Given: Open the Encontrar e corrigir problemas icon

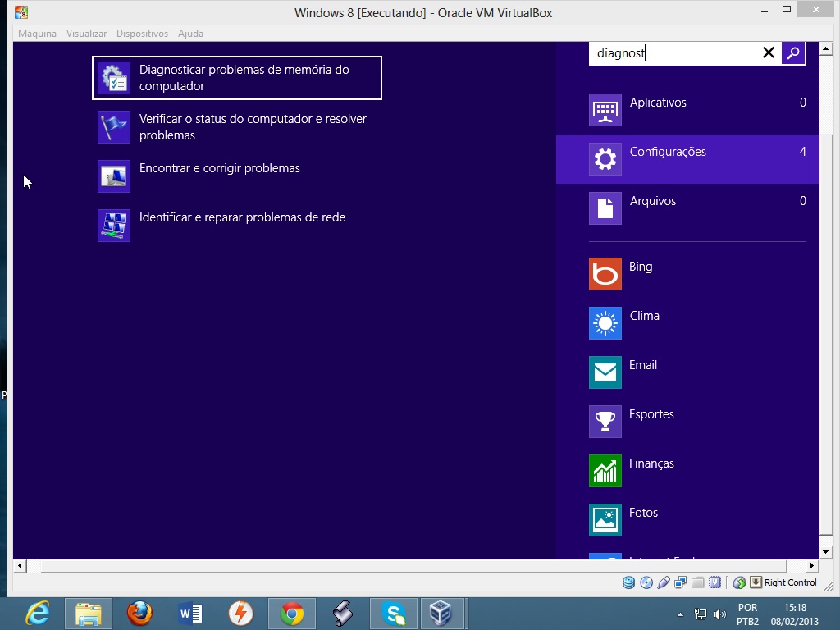Looking at the screenshot, I should pos(113,176).
